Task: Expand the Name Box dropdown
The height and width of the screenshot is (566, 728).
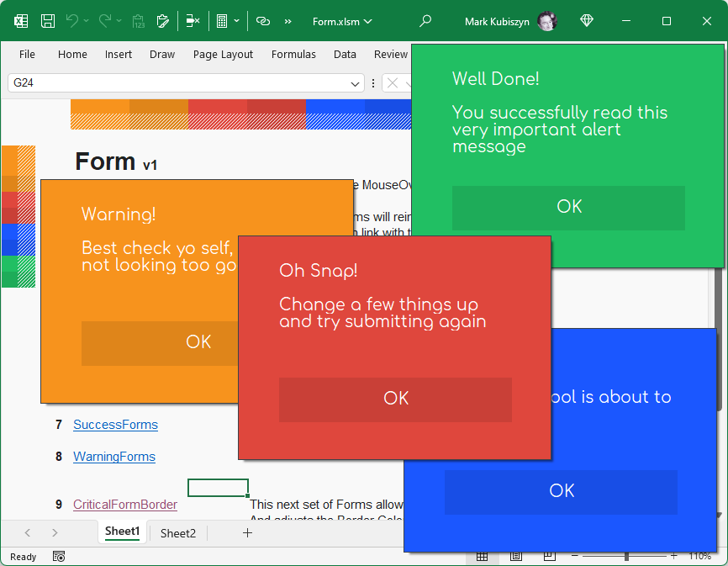Action: [x=356, y=83]
